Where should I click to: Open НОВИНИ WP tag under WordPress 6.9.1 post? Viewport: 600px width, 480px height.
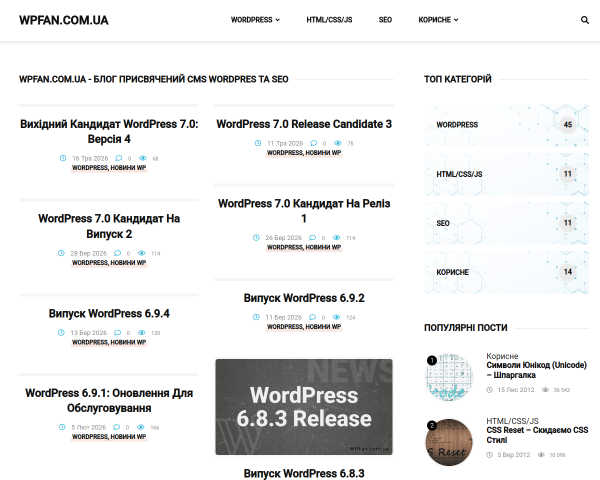tap(128, 437)
